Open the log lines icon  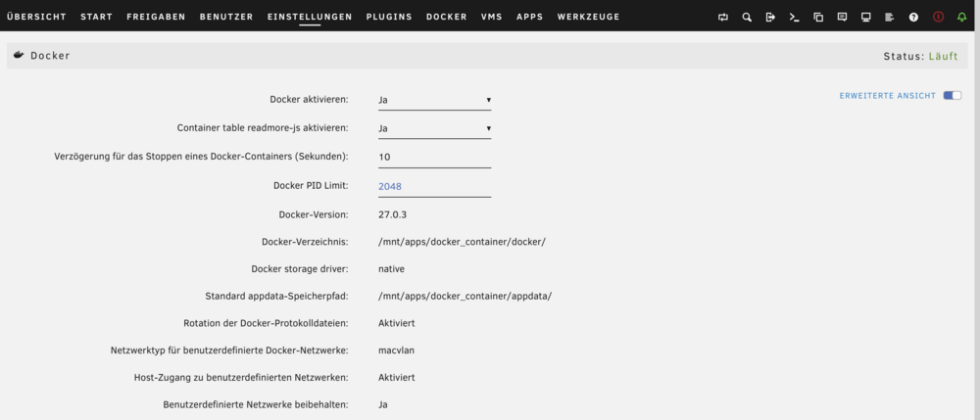point(890,18)
